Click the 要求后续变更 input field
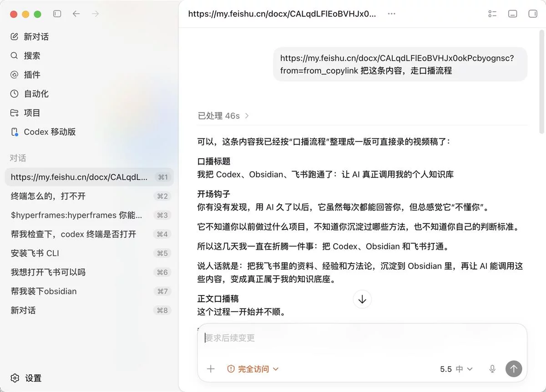 click(362, 338)
